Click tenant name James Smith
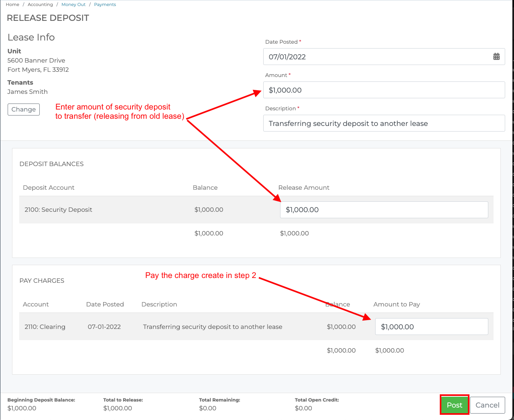 coord(27,91)
